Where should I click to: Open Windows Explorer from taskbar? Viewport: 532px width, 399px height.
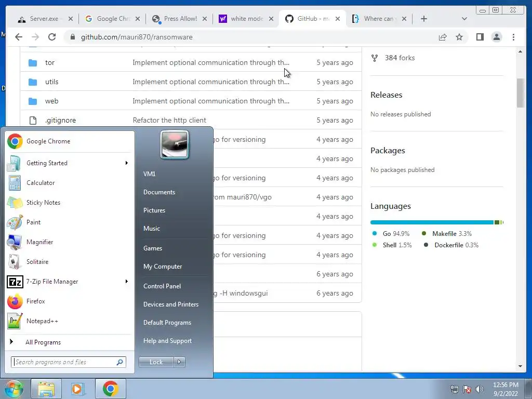(46, 389)
